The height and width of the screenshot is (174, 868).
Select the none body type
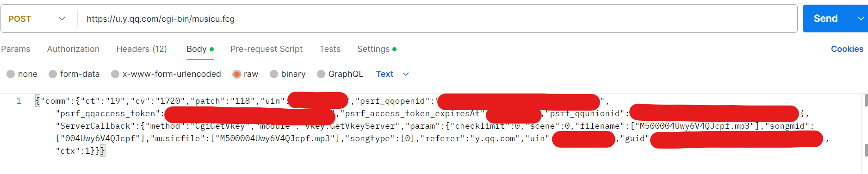[x=22, y=74]
